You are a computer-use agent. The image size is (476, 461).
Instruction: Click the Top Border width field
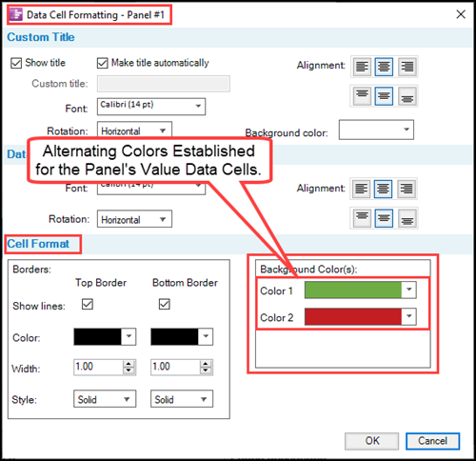coord(98,367)
